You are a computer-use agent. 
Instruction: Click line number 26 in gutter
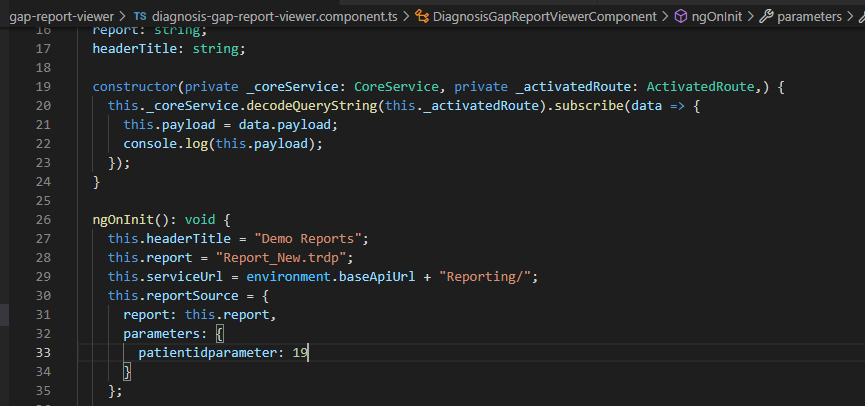point(43,220)
